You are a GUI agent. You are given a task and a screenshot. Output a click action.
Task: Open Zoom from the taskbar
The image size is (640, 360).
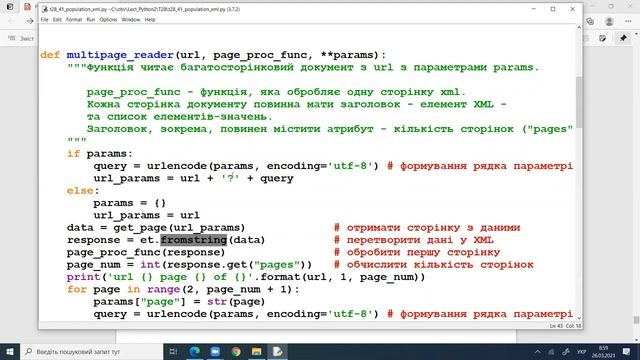pyautogui.click(x=215, y=351)
